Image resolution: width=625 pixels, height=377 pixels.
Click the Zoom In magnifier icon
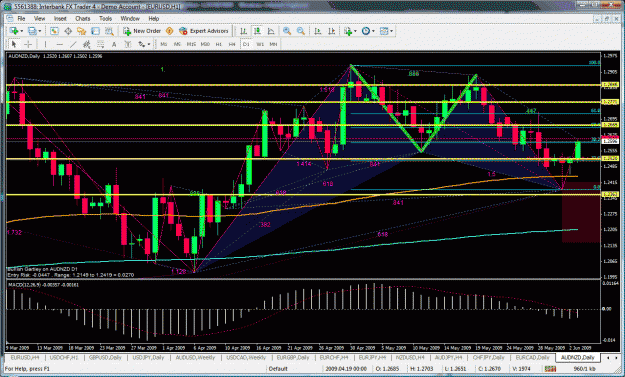(x=287, y=31)
